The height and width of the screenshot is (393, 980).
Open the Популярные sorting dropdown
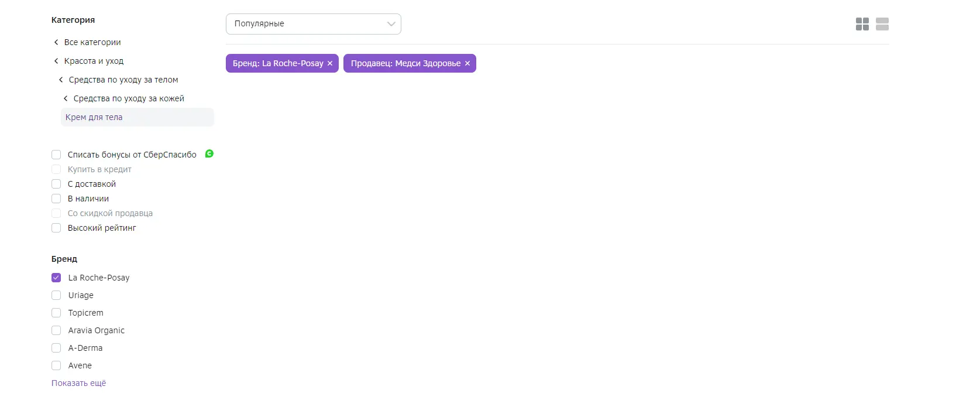click(314, 24)
